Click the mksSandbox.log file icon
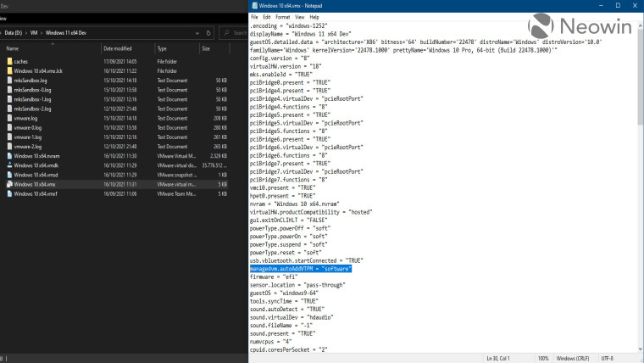Screen dimensions: 644x363 tap(9, 81)
